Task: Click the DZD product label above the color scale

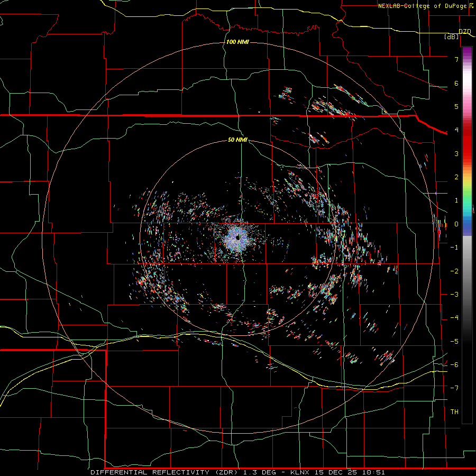Action: click(x=465, y=32)
